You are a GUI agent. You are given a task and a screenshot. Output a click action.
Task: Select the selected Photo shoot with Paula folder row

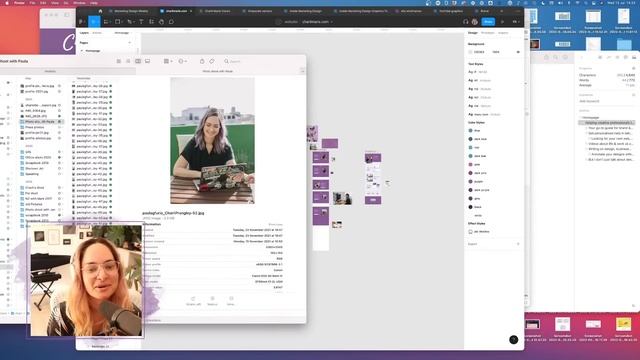[x=41, y=122]
